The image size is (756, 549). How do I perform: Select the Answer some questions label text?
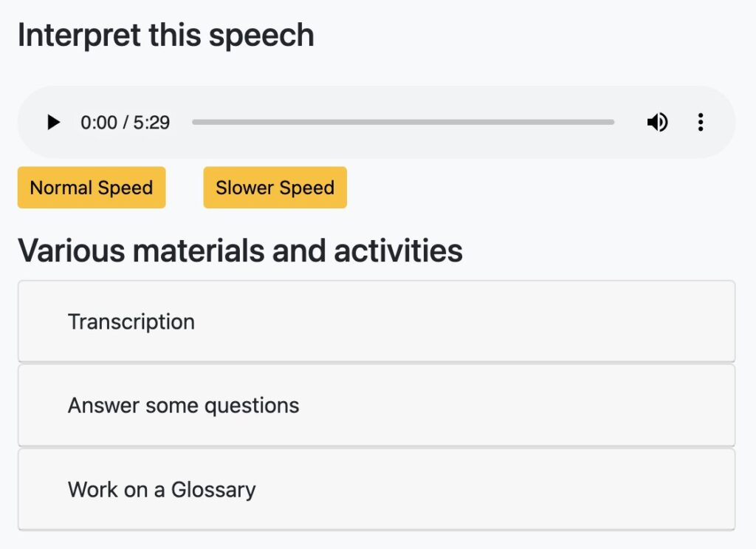(184, 406)
